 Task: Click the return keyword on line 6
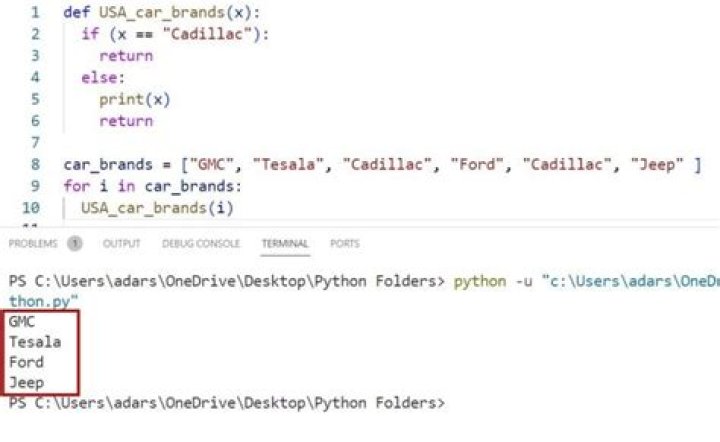[x=126, y=121]
